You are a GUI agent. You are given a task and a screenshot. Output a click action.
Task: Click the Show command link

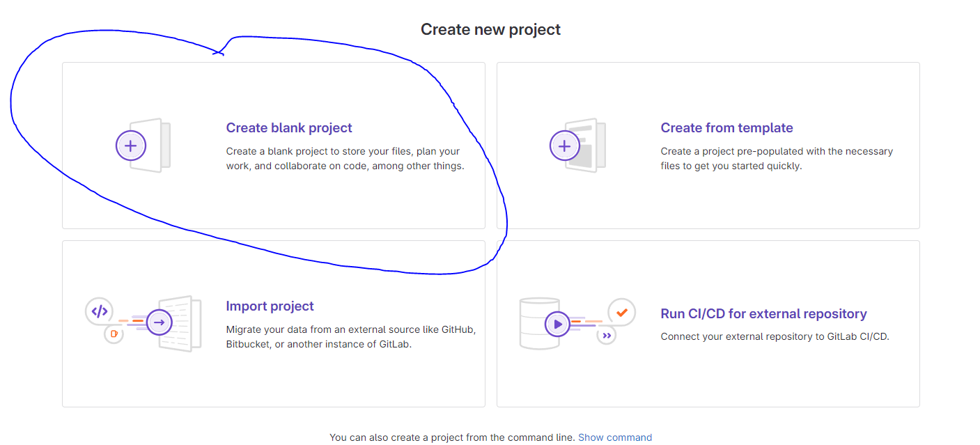[615, 437]
